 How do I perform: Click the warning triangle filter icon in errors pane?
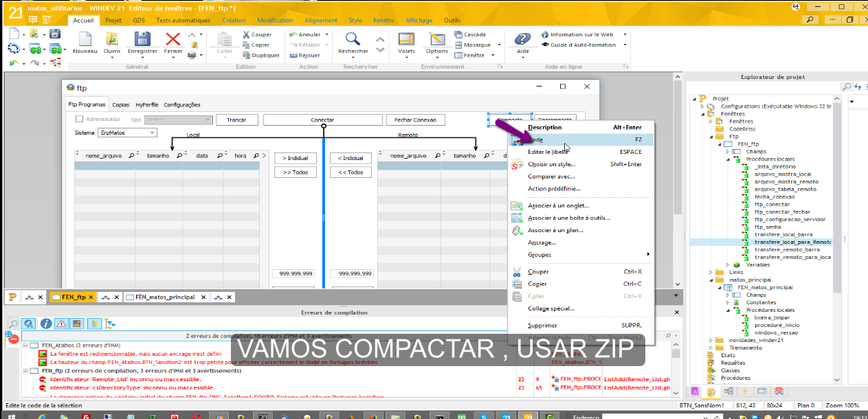(61, 323)
